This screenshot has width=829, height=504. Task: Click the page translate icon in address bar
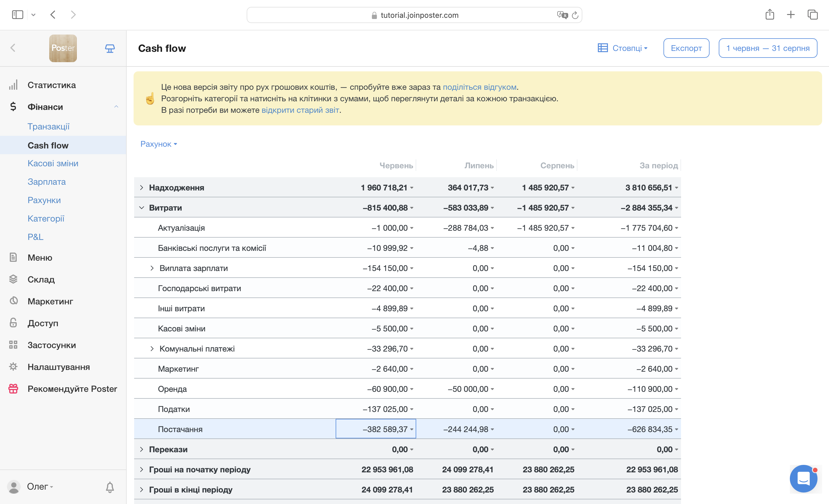(x=562, y=15)
